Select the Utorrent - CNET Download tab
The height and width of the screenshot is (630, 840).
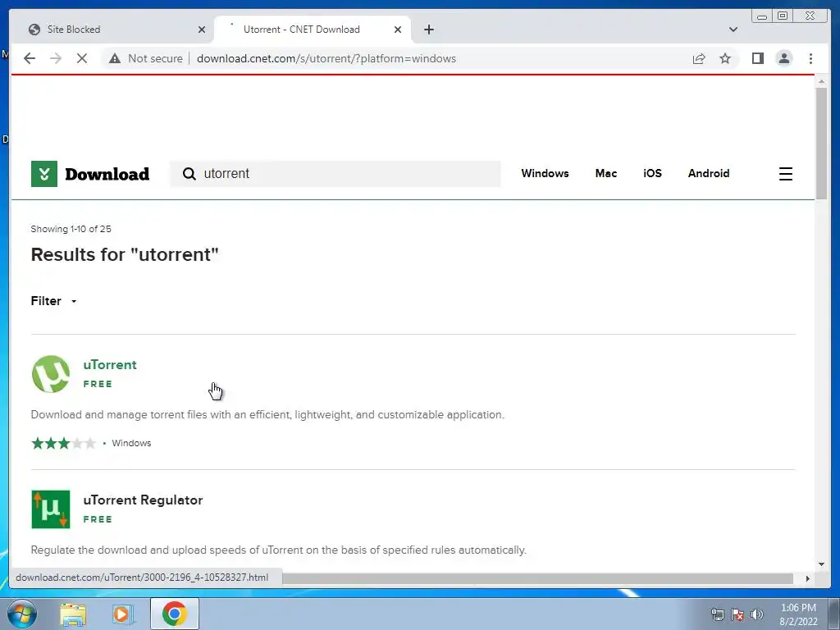pos(312,30)
